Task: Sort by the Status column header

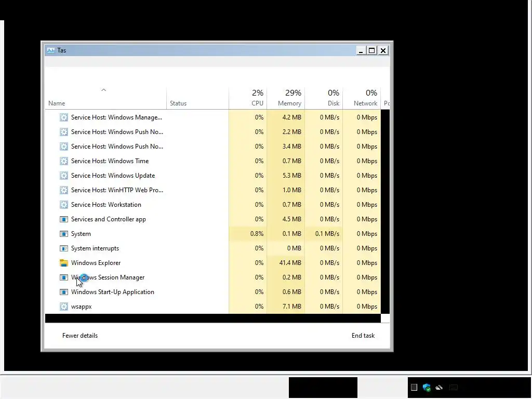Action: (178, 103)
